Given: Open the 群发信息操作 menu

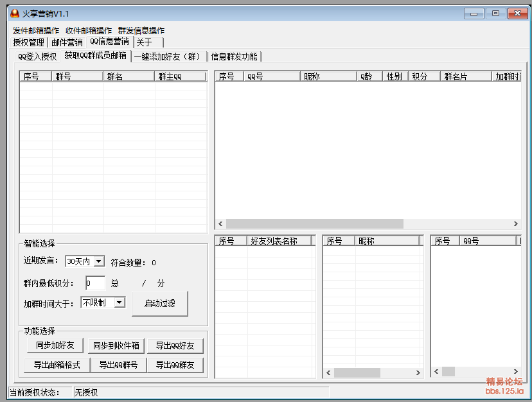Looking at the screenshot, I should pyautogui.click(x=141, y=31).
